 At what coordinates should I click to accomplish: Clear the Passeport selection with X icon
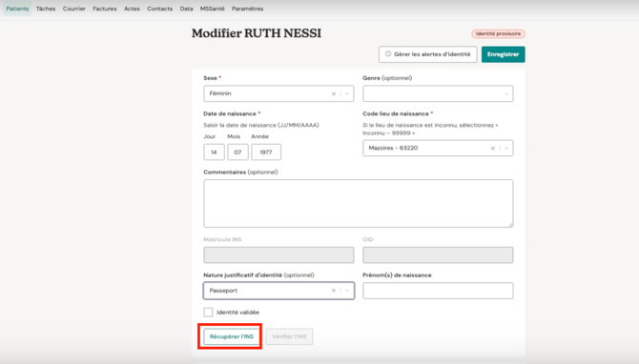[x=334, y=291]
